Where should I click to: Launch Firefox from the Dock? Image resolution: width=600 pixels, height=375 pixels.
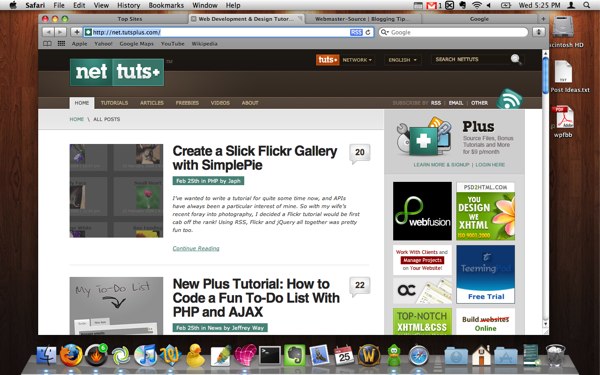tap(71, 355)
